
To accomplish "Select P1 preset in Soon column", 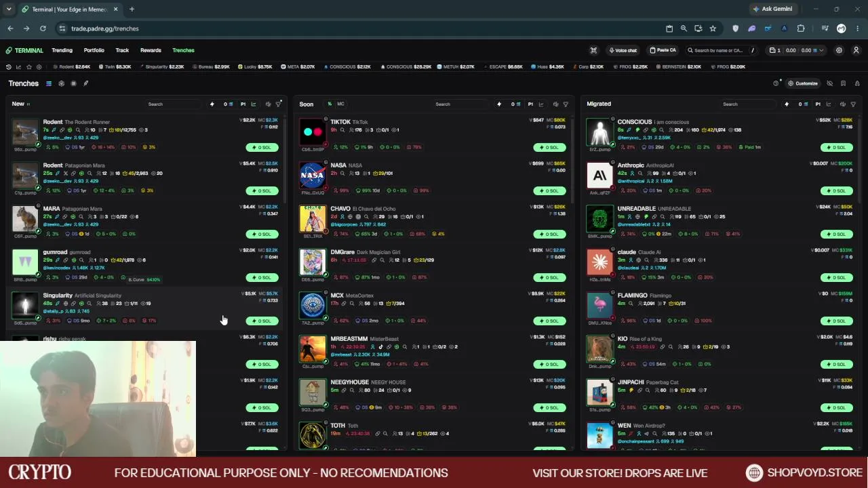I will click(530, 104).
